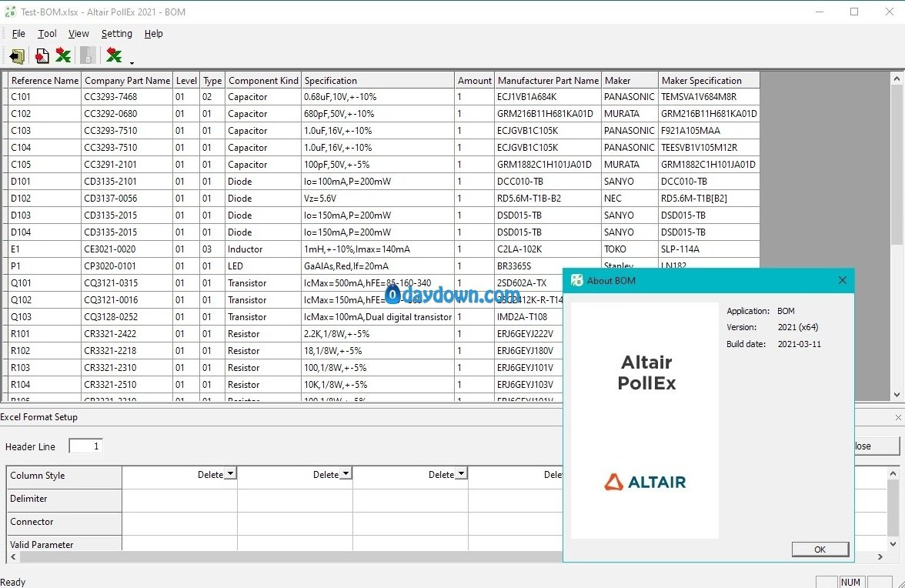The image size is (905, 588).
Task: Select the LED component kind cell
Action: point(263,266)
